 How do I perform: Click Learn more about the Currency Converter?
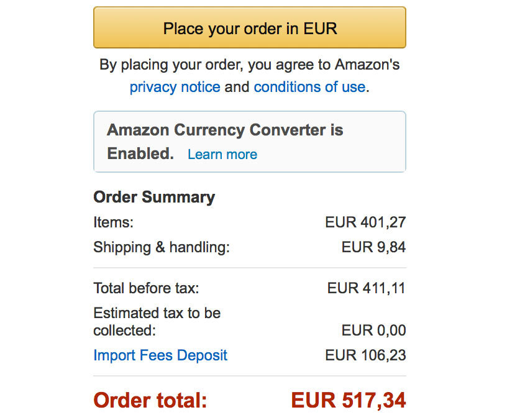pos(222,155)
